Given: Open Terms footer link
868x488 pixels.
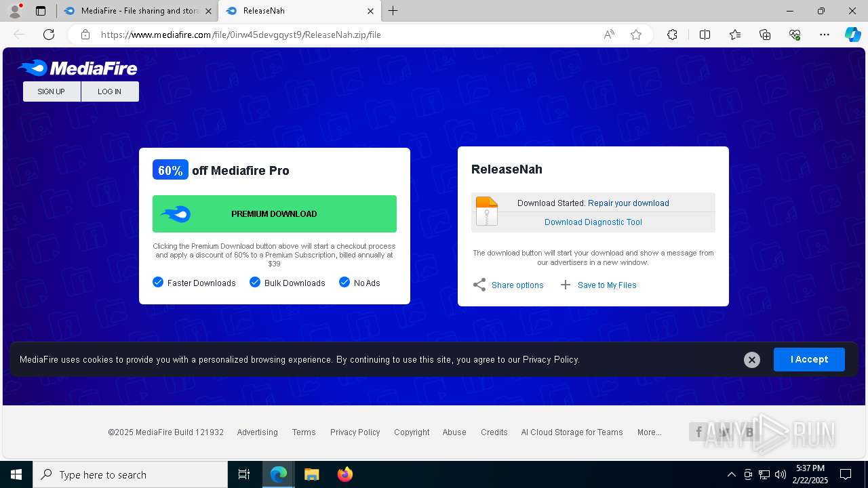Looking at the screenshot, I should (x=304, y=432).
